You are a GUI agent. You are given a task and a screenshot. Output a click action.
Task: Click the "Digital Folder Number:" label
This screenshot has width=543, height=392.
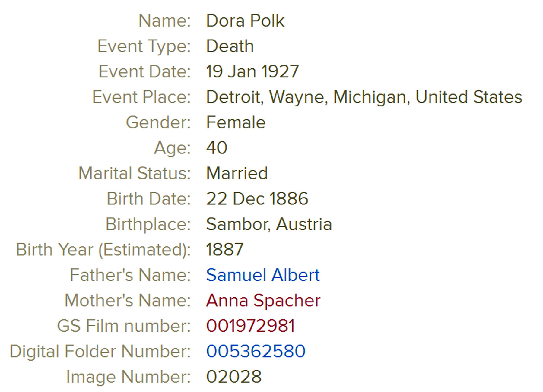coord(100,351)
